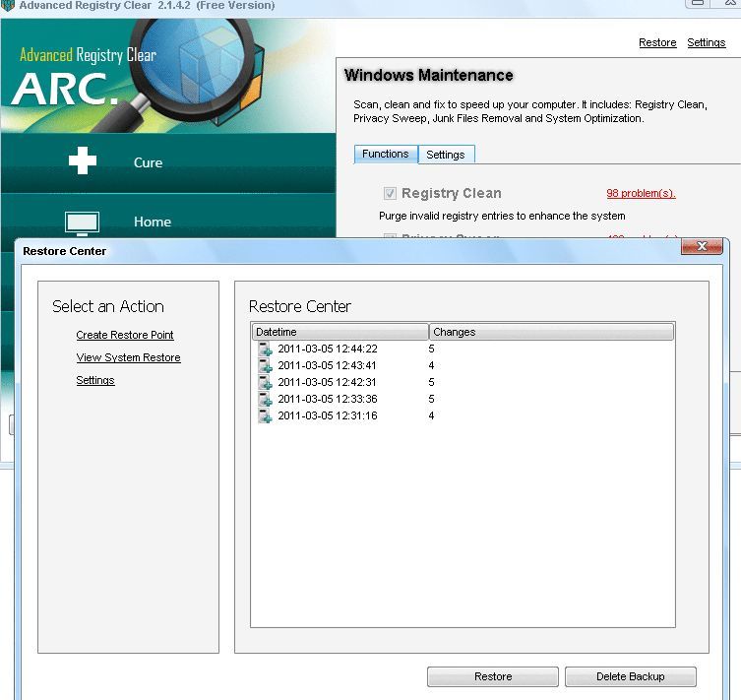Image resolution: width=741 pixels, height=700 pixels.
Task: Toggle the Registry Clean checkbox
Action: 390,193
